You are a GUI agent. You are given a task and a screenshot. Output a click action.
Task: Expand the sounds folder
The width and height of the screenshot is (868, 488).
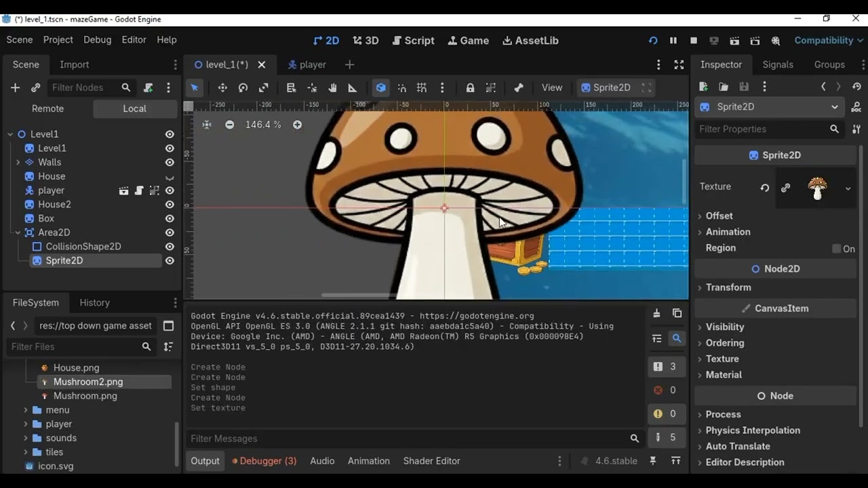click(26, 438)
